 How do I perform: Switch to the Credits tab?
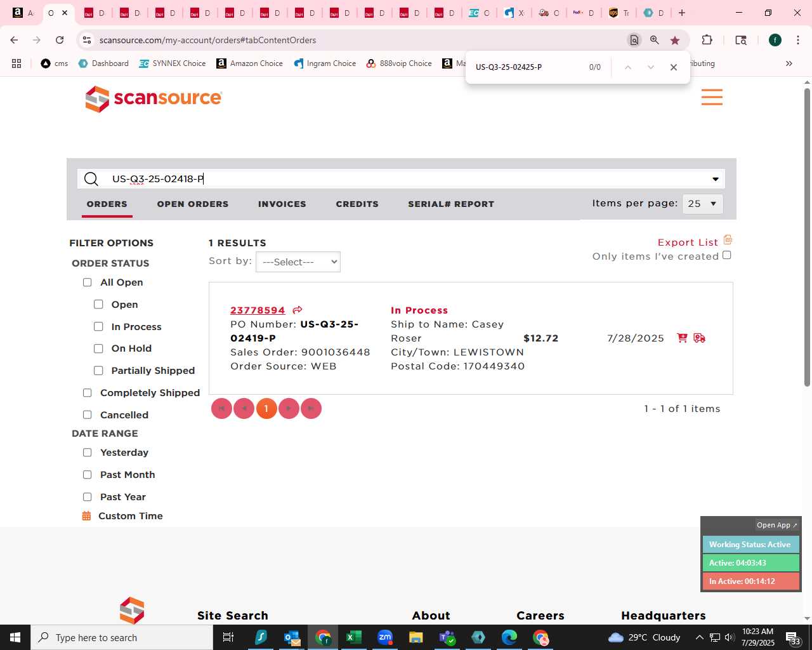point(357,204)
